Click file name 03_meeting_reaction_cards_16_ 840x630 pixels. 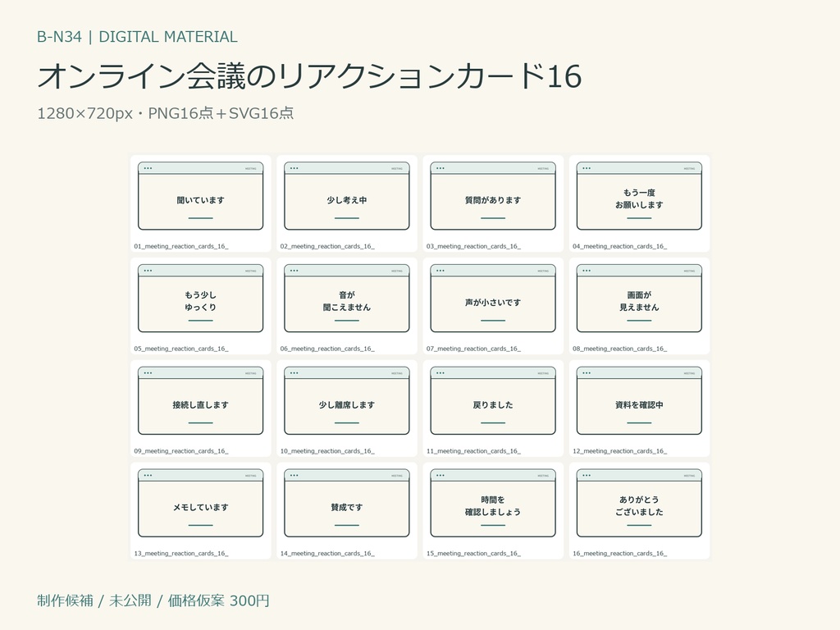[473, 246]
